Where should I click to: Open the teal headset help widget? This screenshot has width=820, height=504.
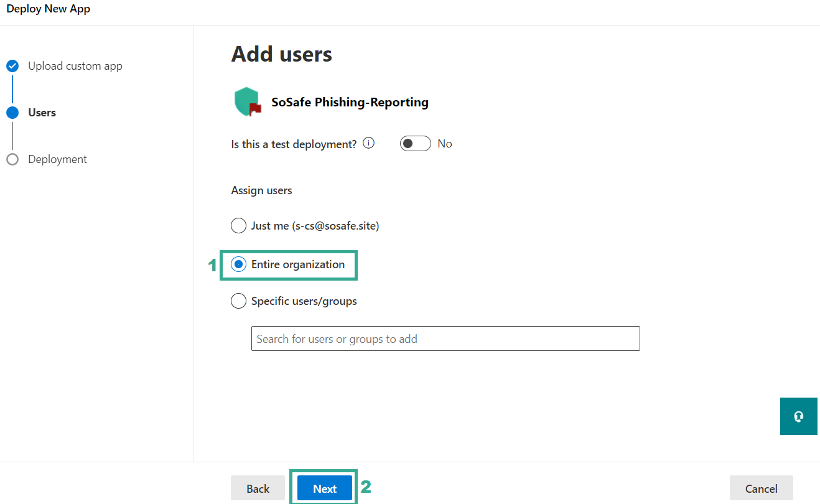[798, 416]
